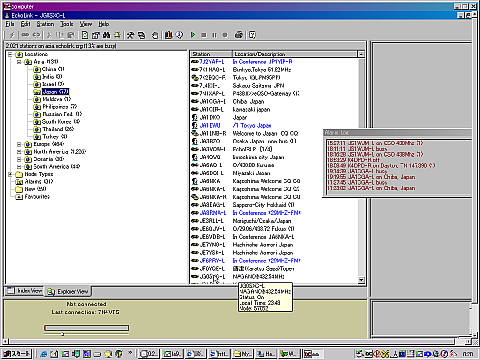Open the Alarms folder in the tree
The image size is (480, 360).
[35, 182]
